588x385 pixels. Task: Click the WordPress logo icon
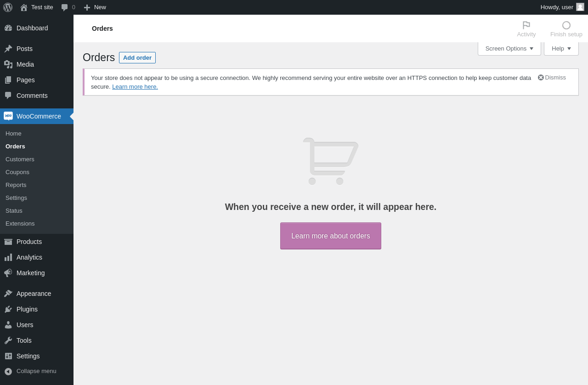pyautogui.click(x=8, y=7)
